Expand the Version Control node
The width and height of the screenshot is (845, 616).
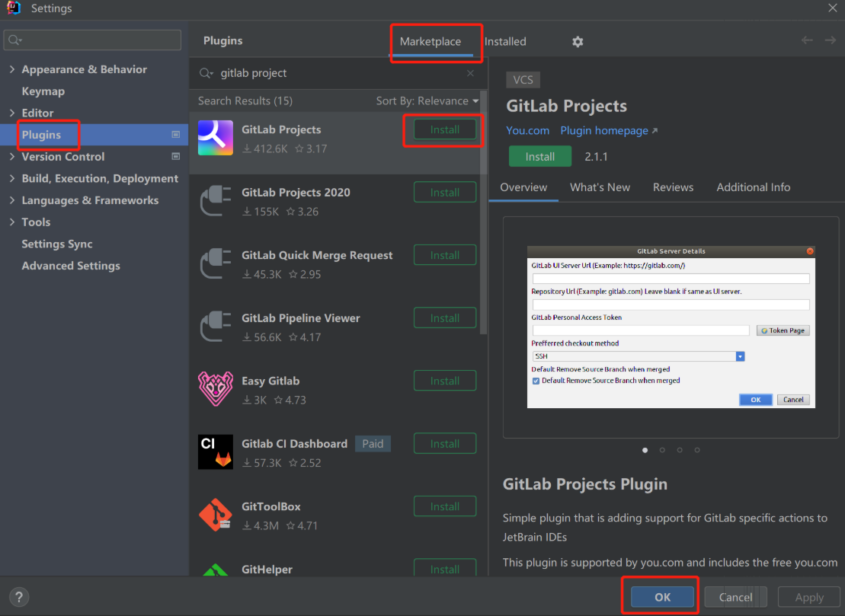tap(12, 157)
